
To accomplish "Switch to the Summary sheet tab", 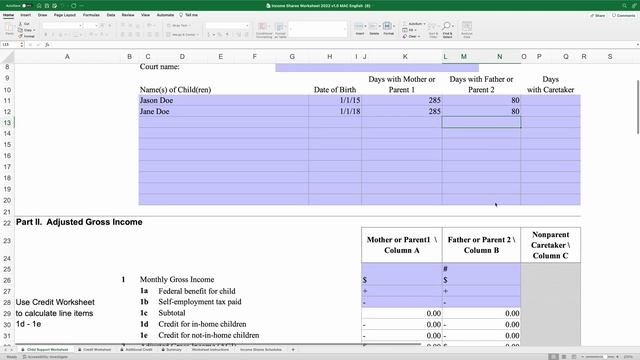I will pos(171,350).
